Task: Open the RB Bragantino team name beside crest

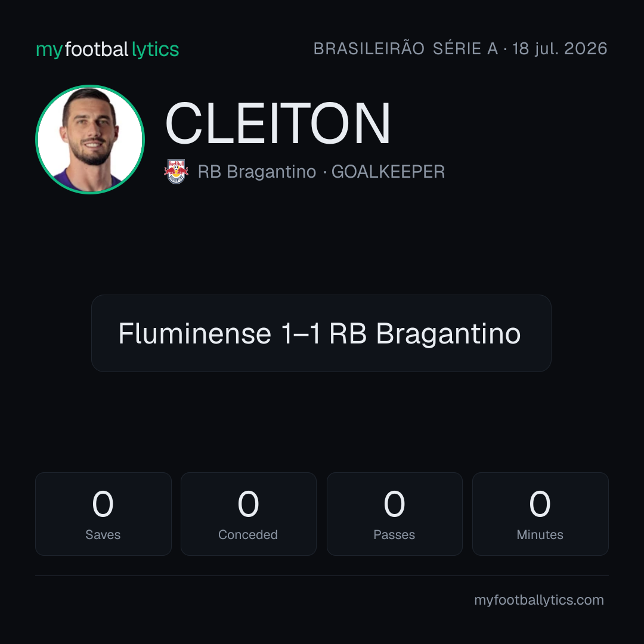Action: [x=257, y=172]
